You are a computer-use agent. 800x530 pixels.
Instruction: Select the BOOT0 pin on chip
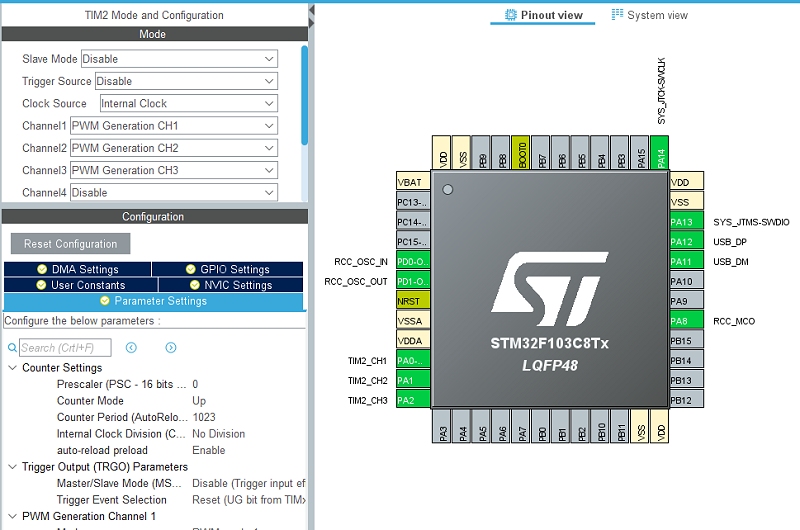(521, 154)
